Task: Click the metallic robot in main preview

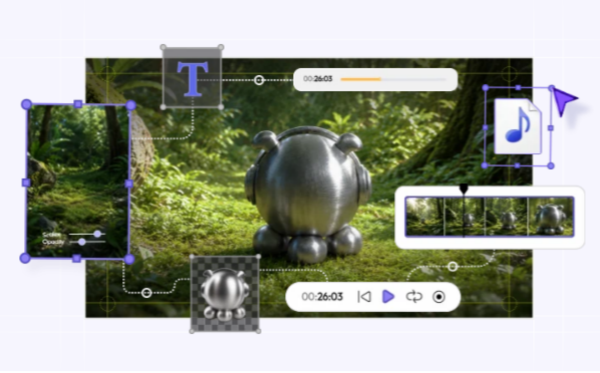Action: [x=308, y=195]
